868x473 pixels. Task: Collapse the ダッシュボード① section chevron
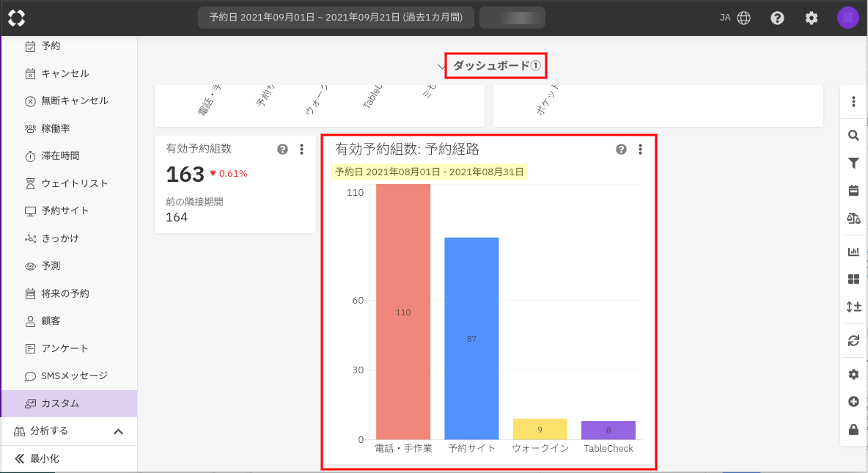click(x=442, y=66)
